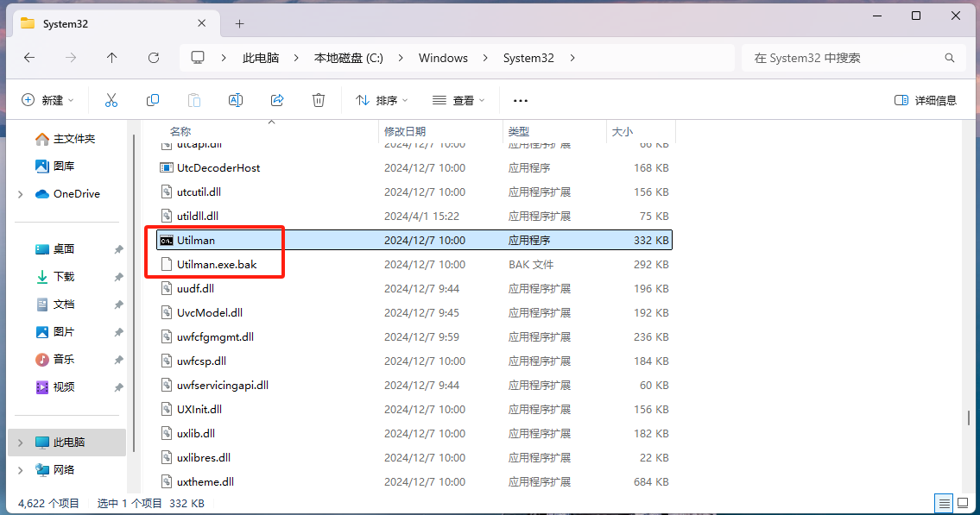
Task: Expand the 网络 tree node
Action: 21,470
